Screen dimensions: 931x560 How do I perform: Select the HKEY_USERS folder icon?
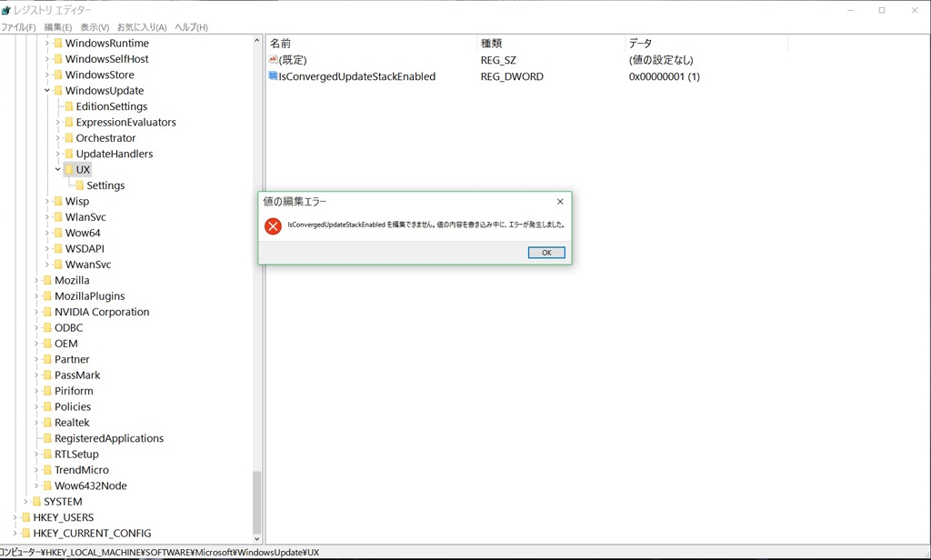point(26,517)
